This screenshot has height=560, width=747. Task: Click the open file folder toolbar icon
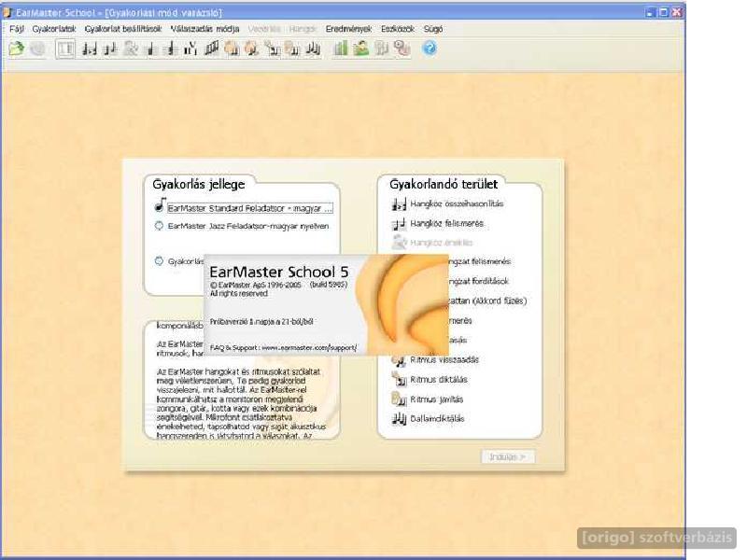tap(16, 49)
